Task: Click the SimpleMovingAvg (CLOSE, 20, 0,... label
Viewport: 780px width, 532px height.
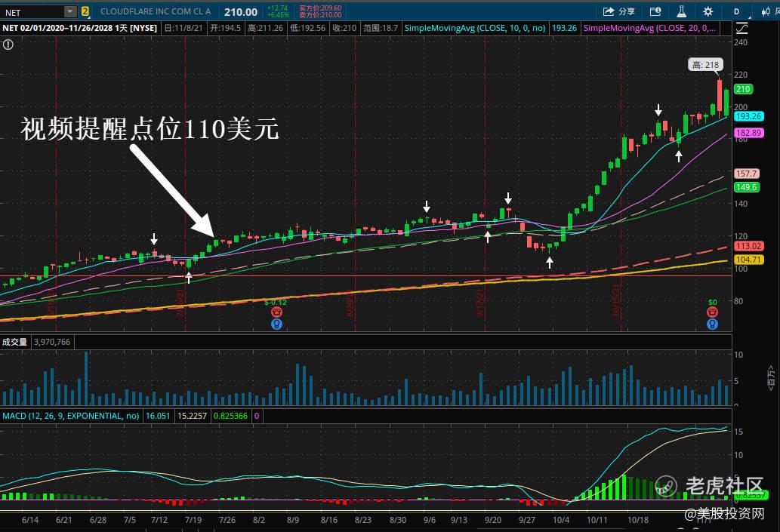Action: click(x=649, y=28)
